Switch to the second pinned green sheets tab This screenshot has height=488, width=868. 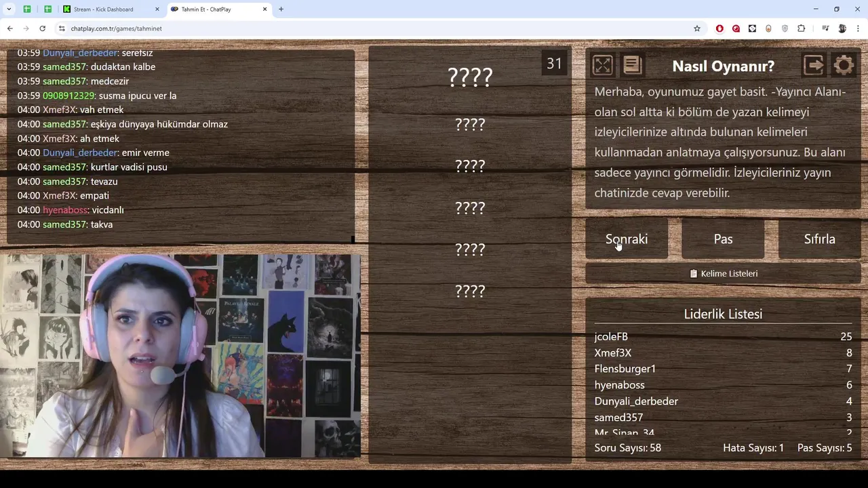tap(47, 9)
